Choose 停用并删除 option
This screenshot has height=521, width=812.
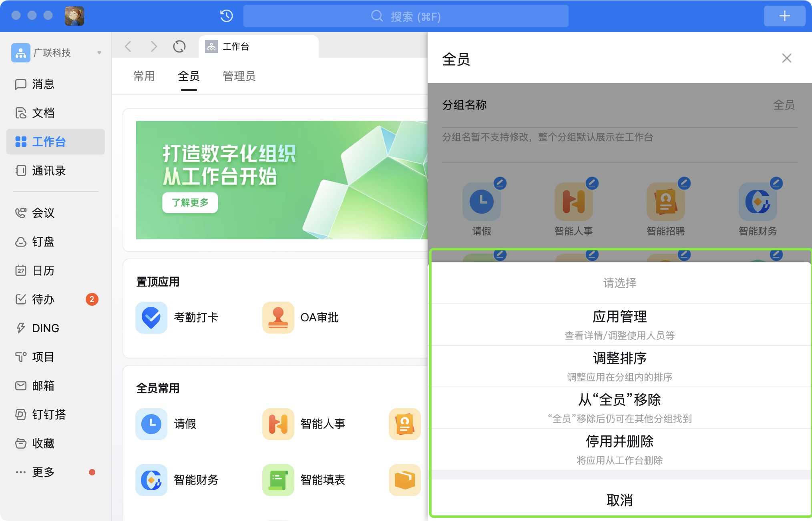(620, 449)
